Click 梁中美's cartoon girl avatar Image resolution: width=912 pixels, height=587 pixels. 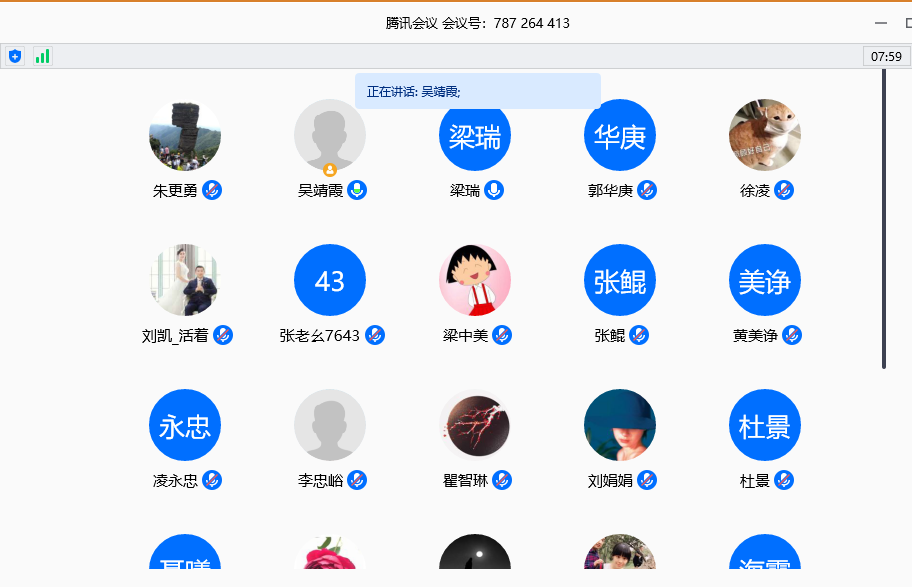475,280
